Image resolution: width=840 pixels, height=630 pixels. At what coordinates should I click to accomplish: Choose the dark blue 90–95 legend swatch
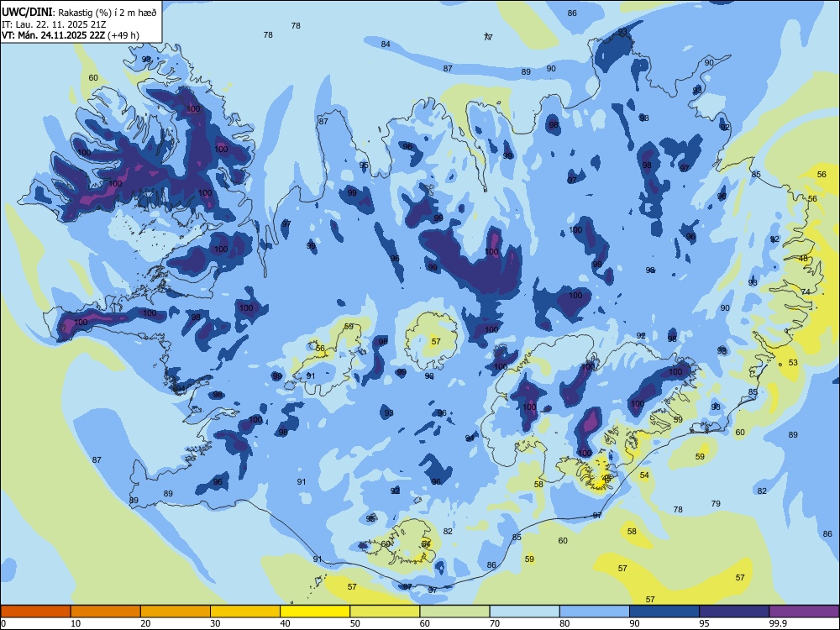(x=664, y=612)
